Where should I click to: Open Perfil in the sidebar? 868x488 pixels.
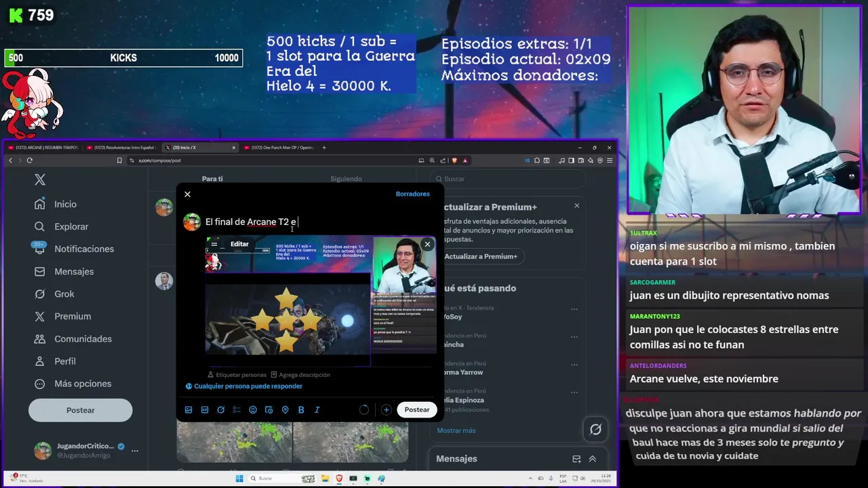coord(55,361)
